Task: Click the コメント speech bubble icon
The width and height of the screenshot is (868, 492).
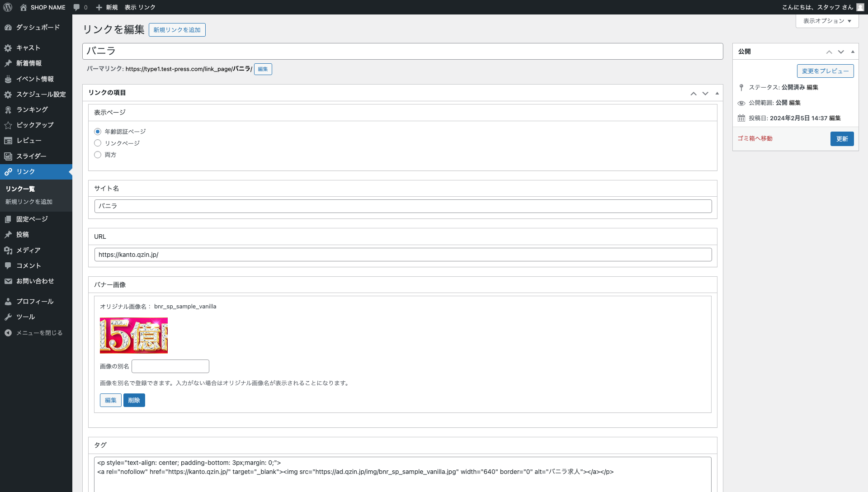Action: (8, 266)
